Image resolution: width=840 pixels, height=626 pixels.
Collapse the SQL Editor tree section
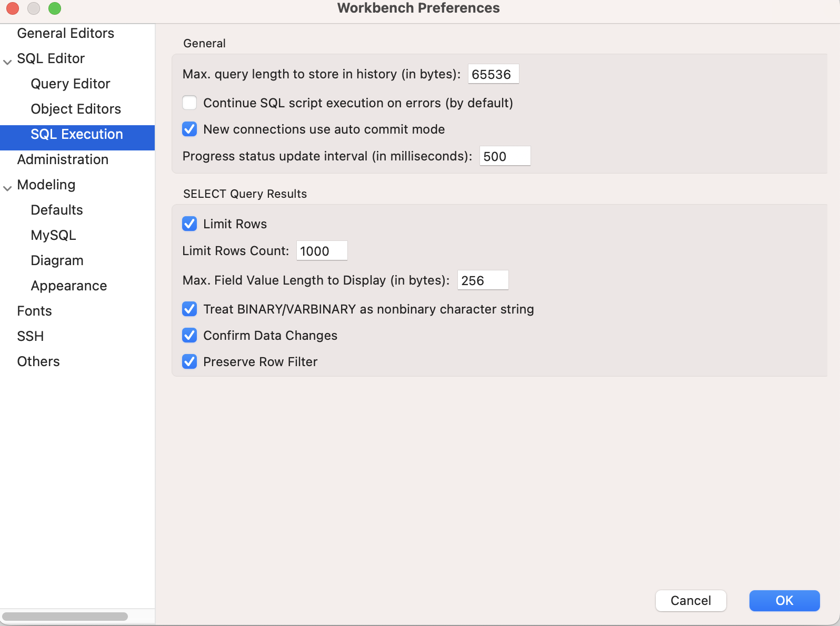point(7,62)
